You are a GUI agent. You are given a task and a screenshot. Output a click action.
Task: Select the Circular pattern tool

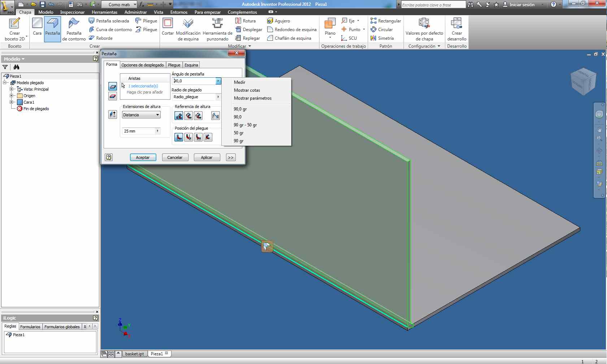382,30
